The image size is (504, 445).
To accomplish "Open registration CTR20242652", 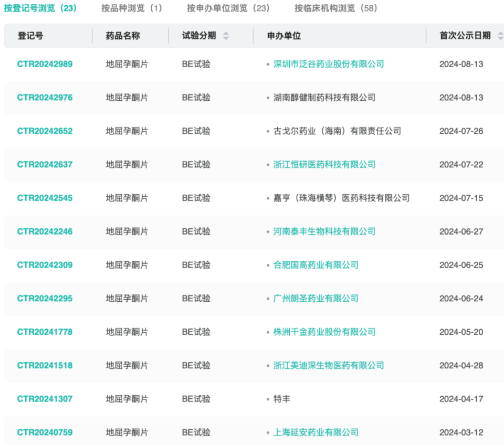I will pyautogui.click(x=45, y=131).
